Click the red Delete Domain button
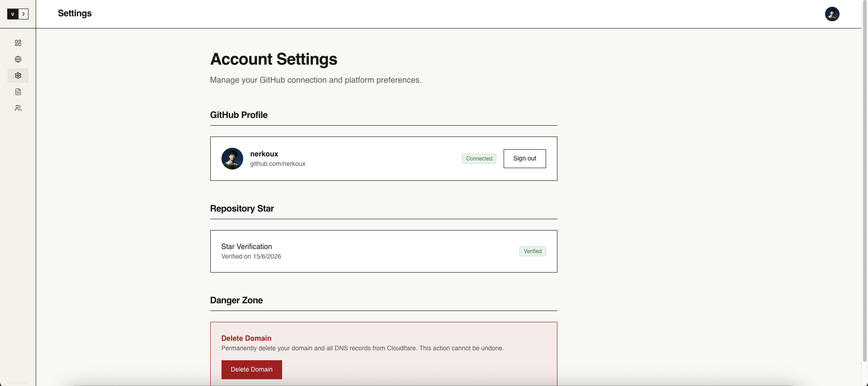 [x=252, y=370]
